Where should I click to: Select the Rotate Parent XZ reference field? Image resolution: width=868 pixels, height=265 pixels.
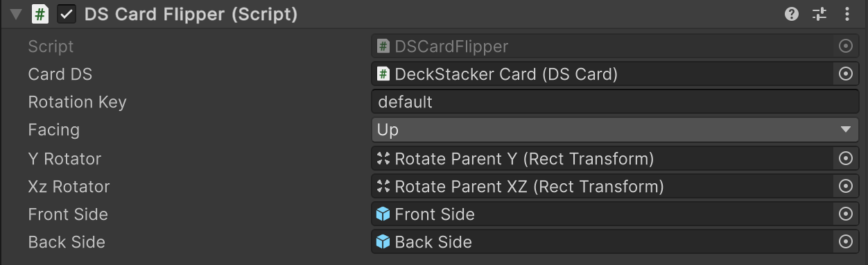pos(602,186)
